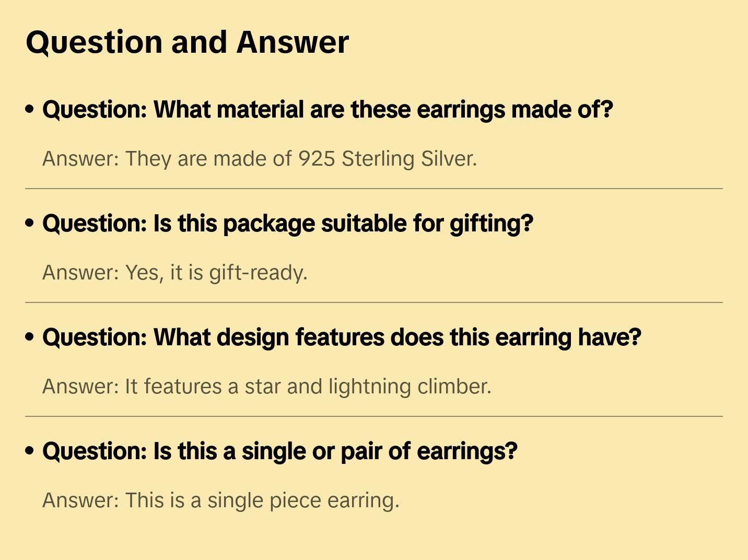This screenshot has height=560, width=748.
Task: Click the question about earring material
Action: [328, 110]
